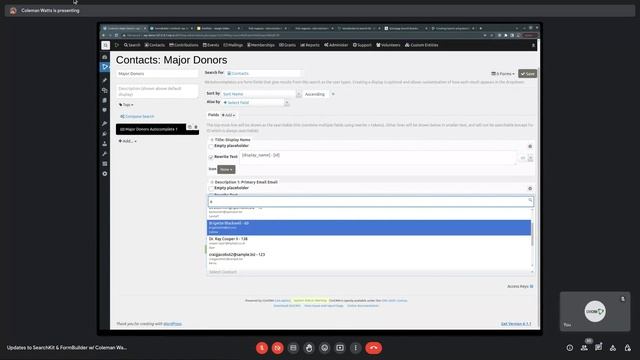Click the Save button
Viewport: 640px width, 360px height.
[527, 74]
